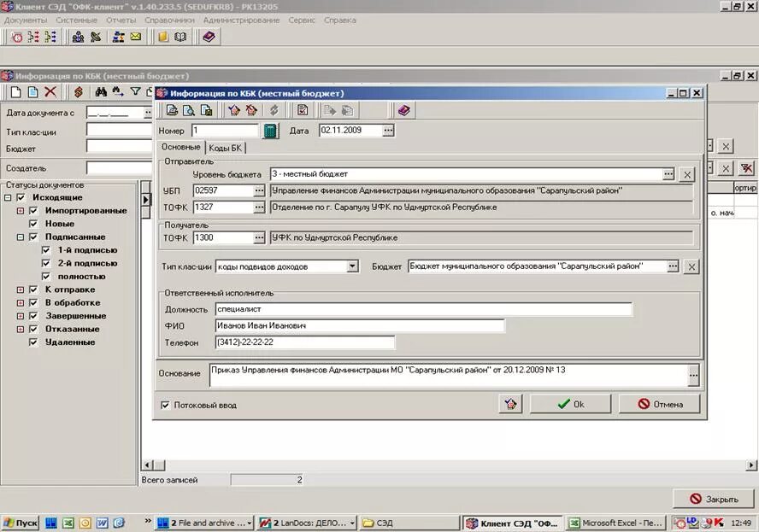Open the recipient ТОФК 1300 lookup button
The width and height of the screenshot is (759, 532).
[260, 237]
